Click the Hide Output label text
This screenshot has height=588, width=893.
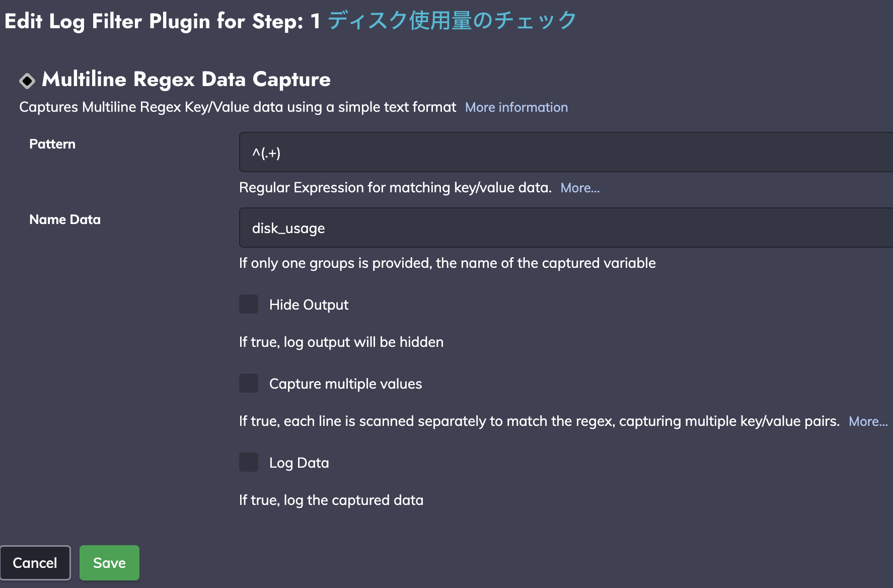pyautogui.click(x=309, y=305)
